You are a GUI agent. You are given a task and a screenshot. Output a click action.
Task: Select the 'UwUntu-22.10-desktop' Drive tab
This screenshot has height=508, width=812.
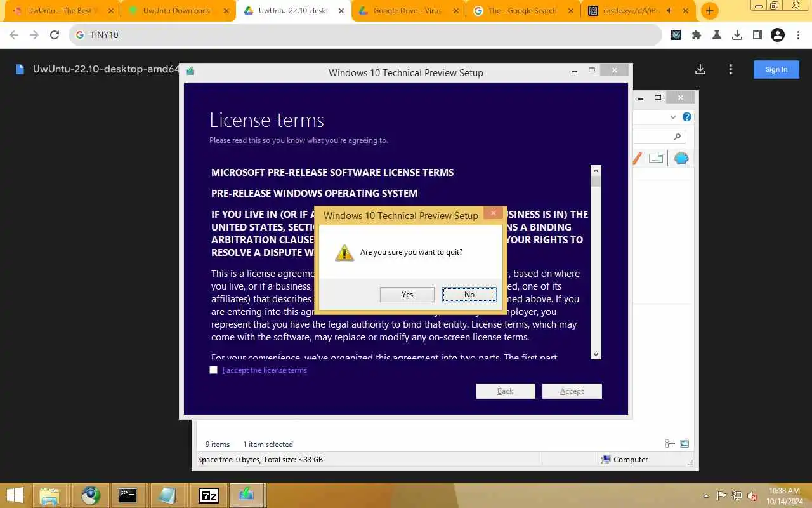tap(293, 11)
